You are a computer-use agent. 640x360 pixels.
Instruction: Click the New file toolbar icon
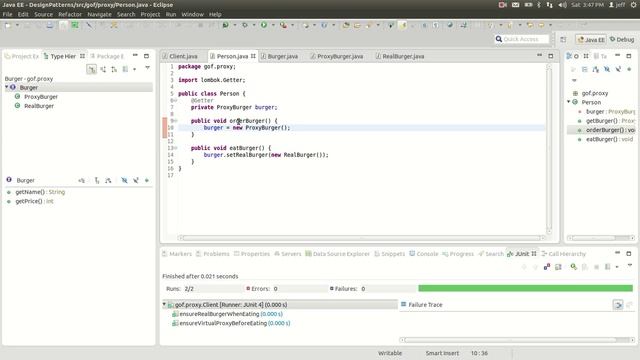click(x=8, y=25)
